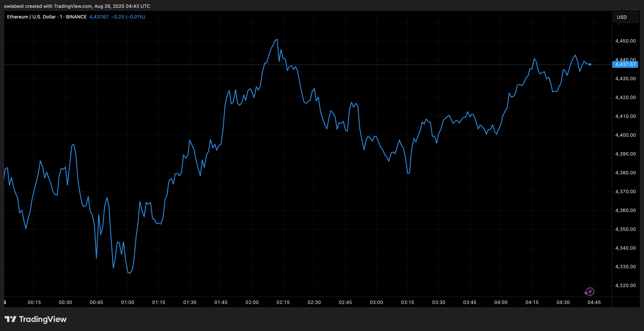Click the 02:15 label on the time axis

(x=284, y=302)
